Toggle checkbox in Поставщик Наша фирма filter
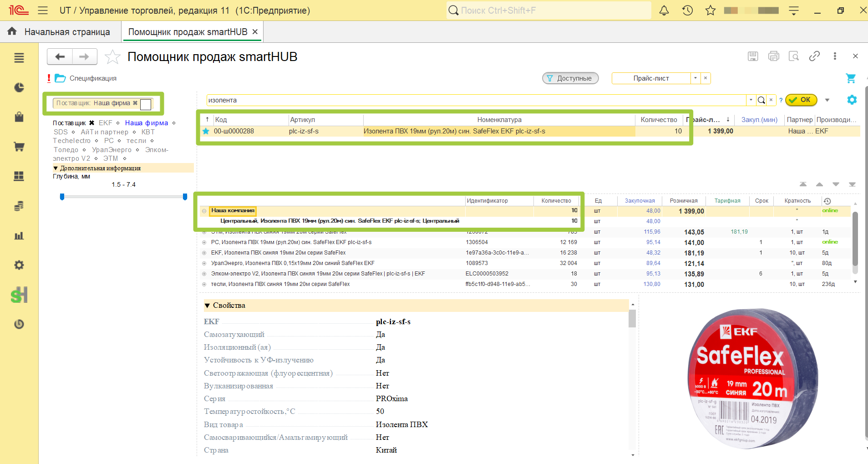Image resolution: width=868 pixels, height=464 pixels. (146, 104)
